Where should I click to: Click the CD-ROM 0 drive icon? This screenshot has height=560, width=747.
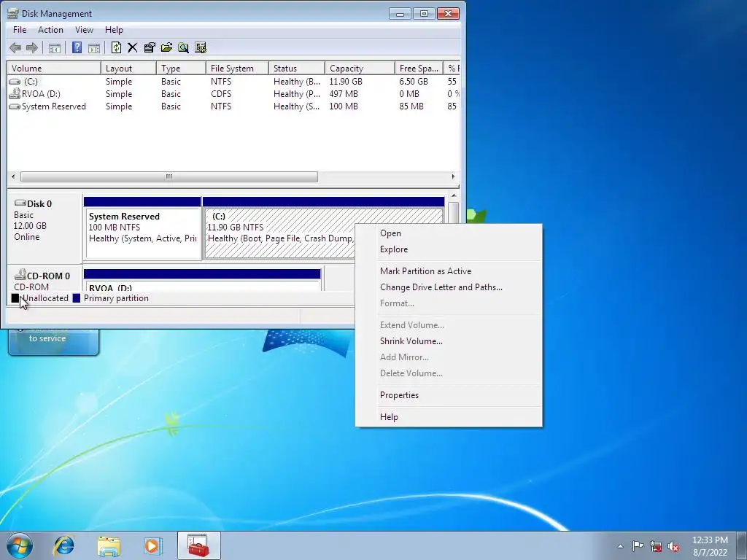[20, 275]
